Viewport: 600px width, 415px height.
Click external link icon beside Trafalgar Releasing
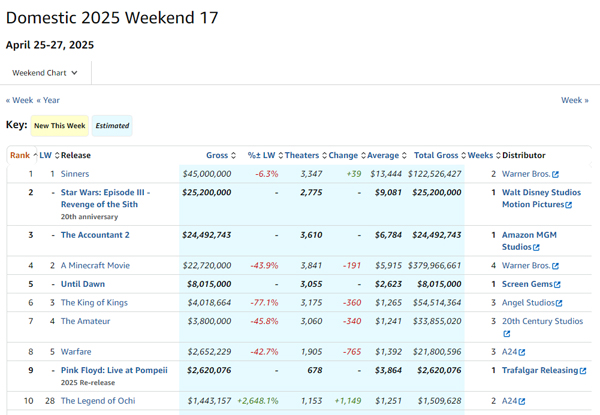(583, 371)
